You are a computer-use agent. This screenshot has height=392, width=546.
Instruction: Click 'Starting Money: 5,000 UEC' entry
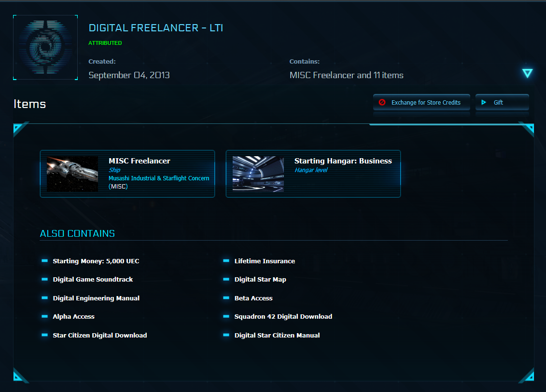tap(96, 261)
